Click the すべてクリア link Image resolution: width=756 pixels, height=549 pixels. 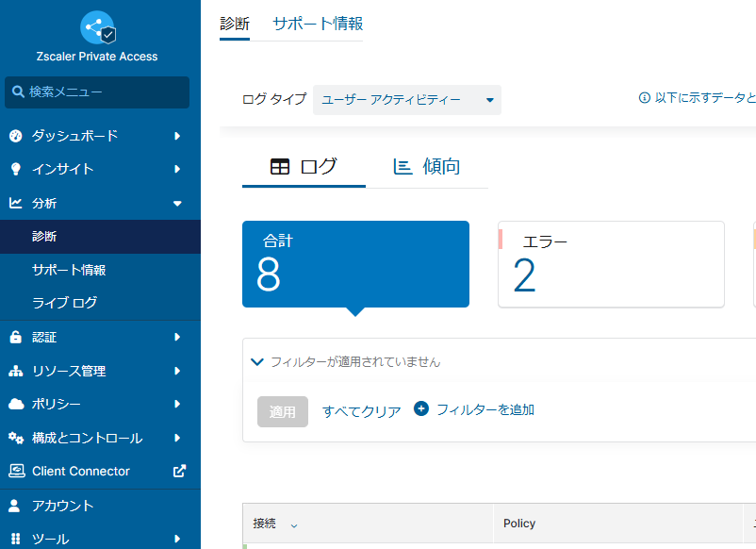coord(362,411)
